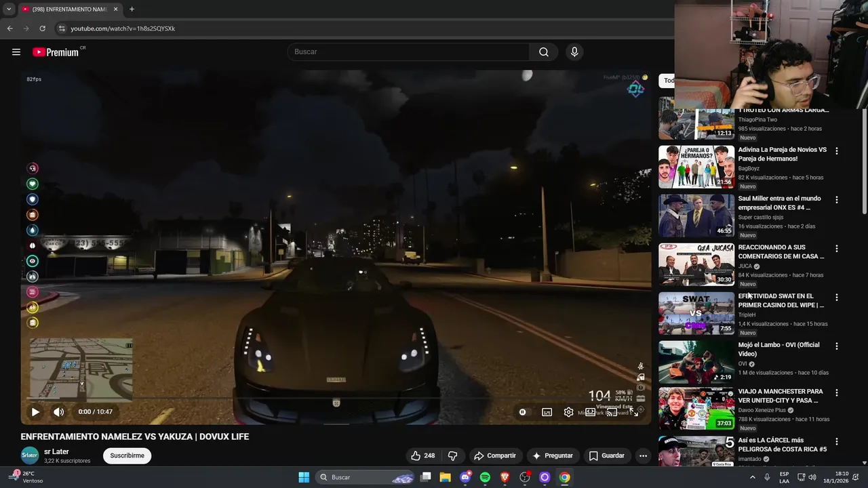Open sr Later channel name link
The image size is (868, 488).
click(56, 451)
